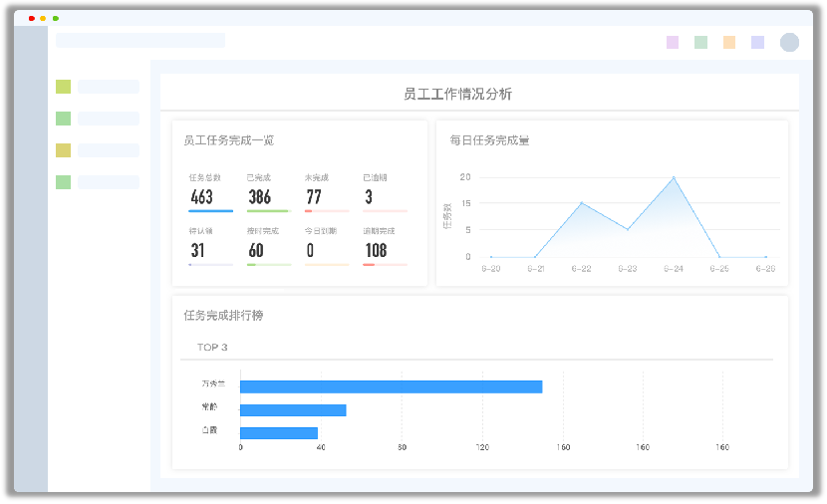
Task: Open the second sidebar menu label
Action: pyautogui.click(x=109, y=119)
